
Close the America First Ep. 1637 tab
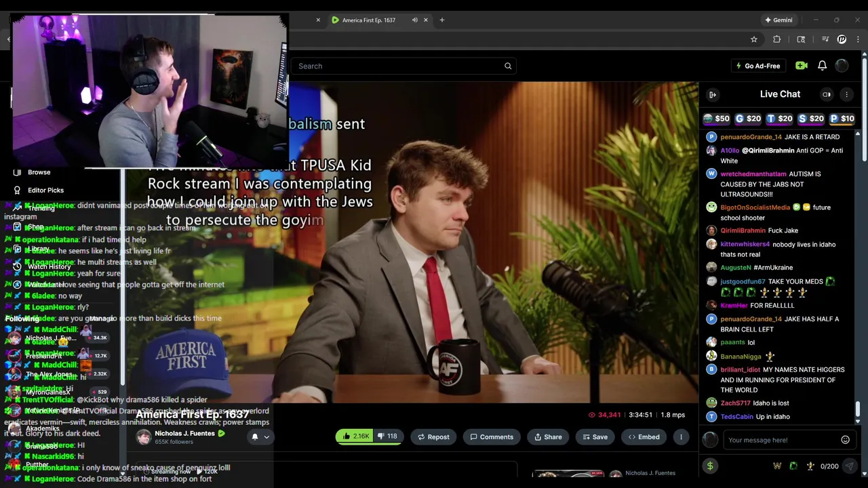coord(426,20)
